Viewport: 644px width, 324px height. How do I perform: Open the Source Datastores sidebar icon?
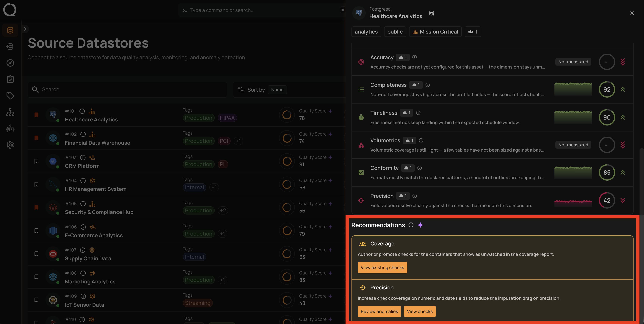tap(10, 30)
